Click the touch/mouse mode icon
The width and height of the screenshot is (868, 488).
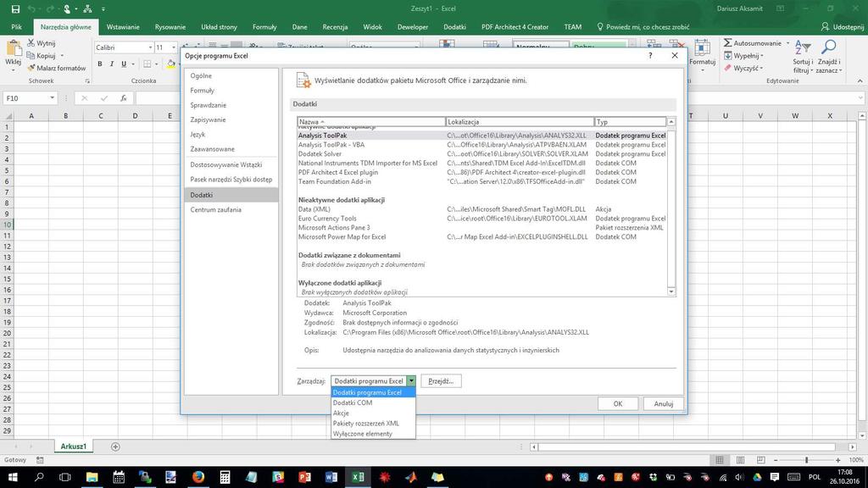tap(67, 8)
